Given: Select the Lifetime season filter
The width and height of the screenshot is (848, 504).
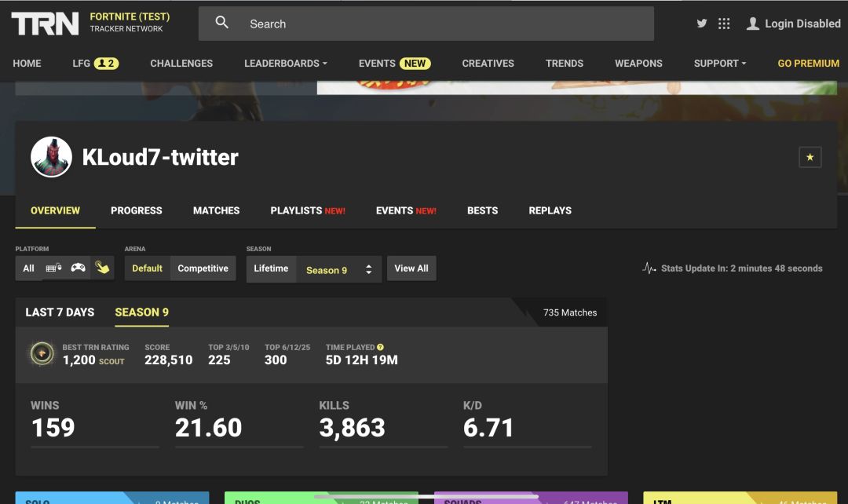Looking at the screenshot, I should tap(271, 268).
